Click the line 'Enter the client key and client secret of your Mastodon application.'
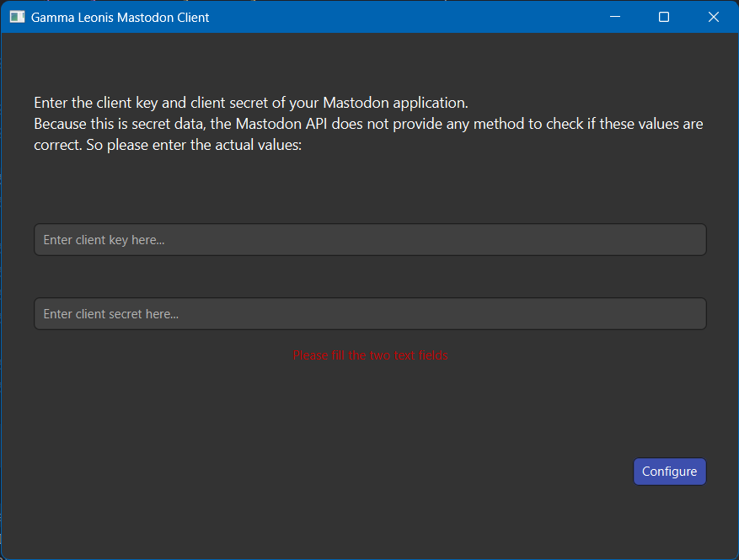This screenshot has height=560, width=739. pos(251,103)
